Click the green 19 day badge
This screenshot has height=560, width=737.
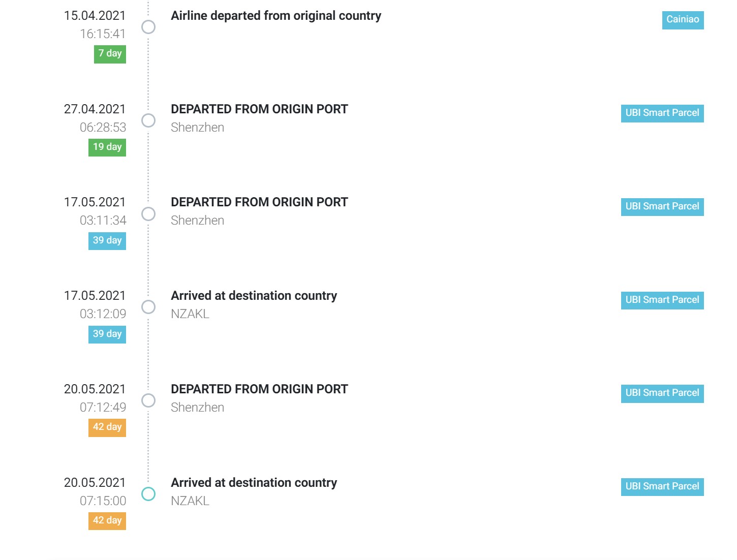coord(107,147)
